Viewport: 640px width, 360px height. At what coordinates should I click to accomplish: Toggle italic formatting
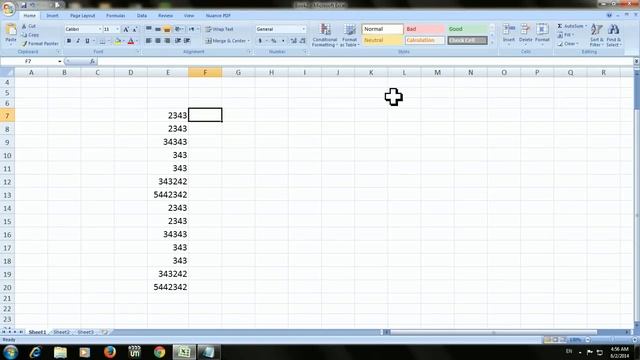pyautogui.click(x=78, y=41)
